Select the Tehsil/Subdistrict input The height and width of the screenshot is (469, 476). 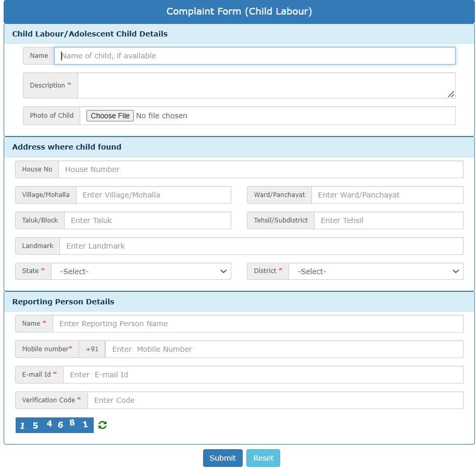coord(389,220)
